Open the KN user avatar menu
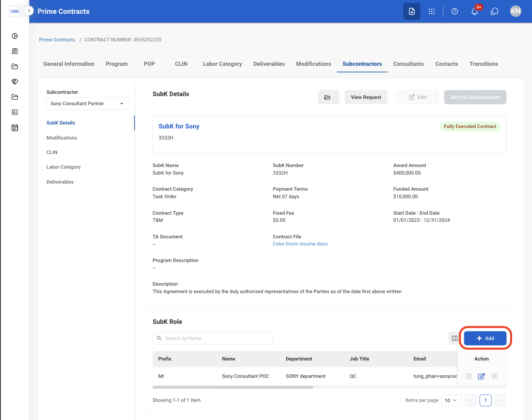The width and height of the screenshot is (532, 420). point(515,11)
